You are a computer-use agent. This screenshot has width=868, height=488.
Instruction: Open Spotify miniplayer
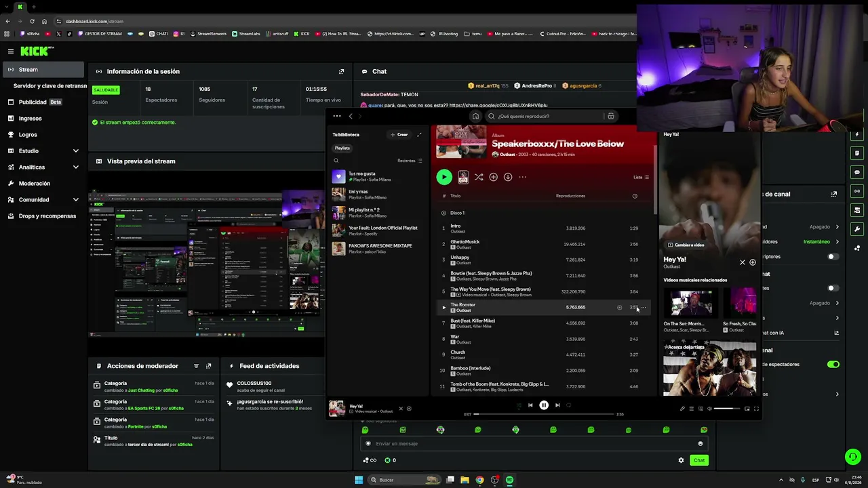click(x=747, y=409)
